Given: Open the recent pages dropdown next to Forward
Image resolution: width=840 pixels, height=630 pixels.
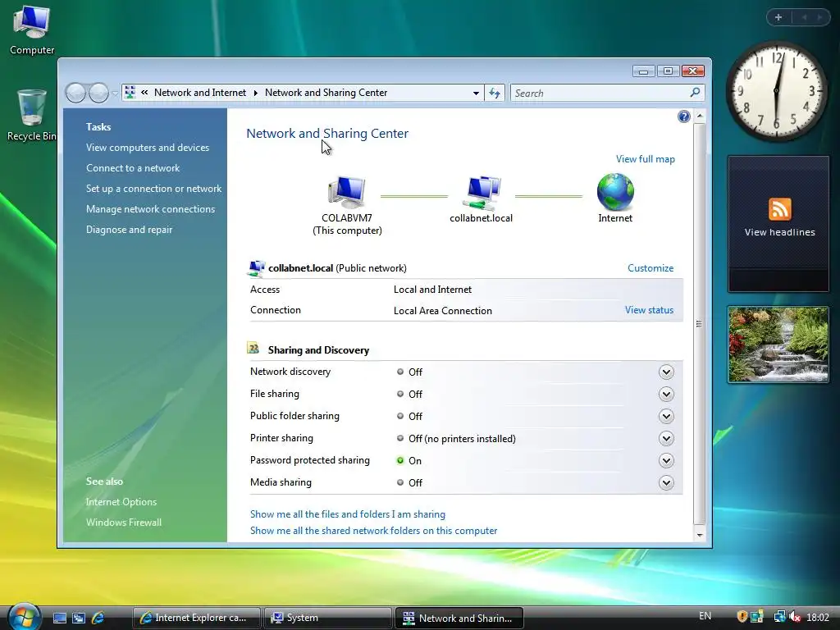Looking at the screenshot, I should click(114, 94).
